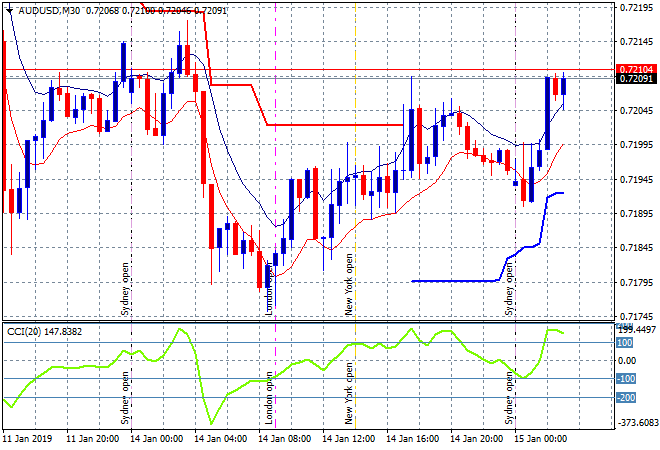Click the 0.00 level on CCI scale

click(x=626, y=361)
